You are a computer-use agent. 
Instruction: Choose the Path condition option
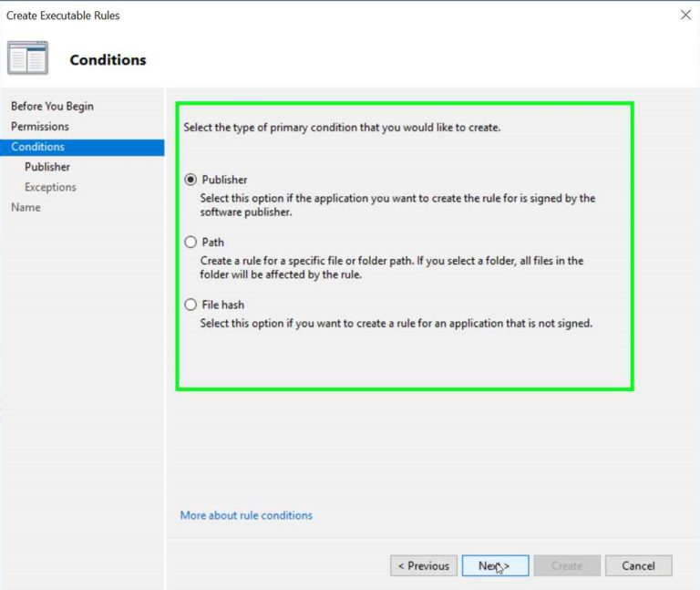tap(190, 243)
